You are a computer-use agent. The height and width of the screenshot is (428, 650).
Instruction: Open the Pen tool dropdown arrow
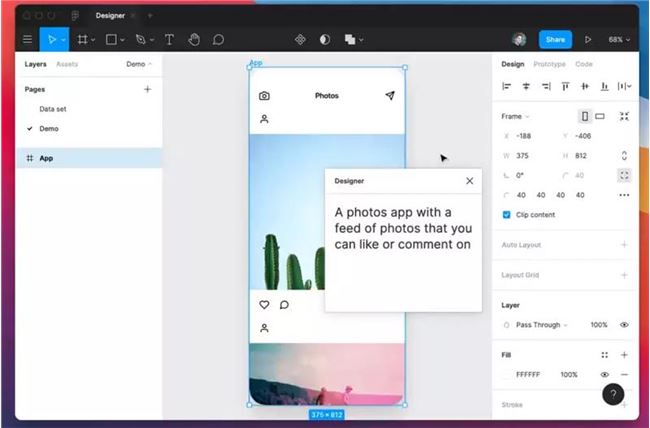pyautogui.click(x=152, y=40)
